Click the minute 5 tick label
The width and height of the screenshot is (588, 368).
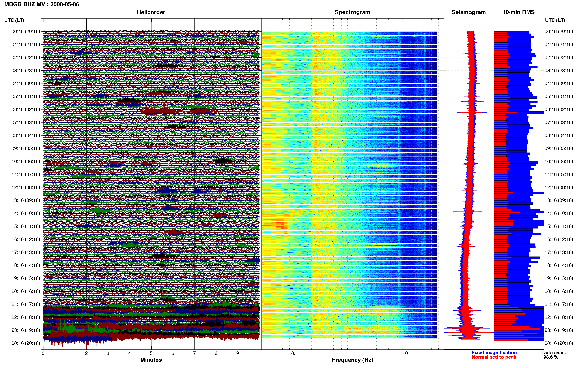click(151, 353)
